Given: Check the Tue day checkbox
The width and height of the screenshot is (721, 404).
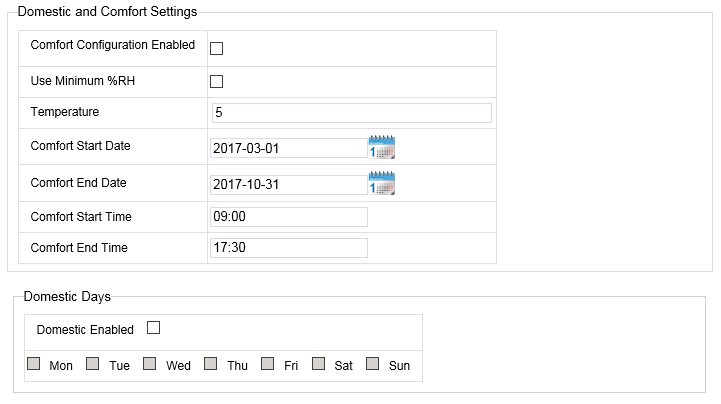Looking at the screenshot, I should 93,364.
